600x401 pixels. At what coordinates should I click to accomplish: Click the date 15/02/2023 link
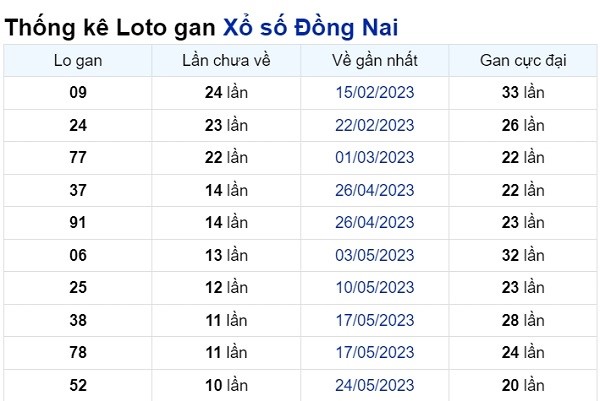pos(375,93)
